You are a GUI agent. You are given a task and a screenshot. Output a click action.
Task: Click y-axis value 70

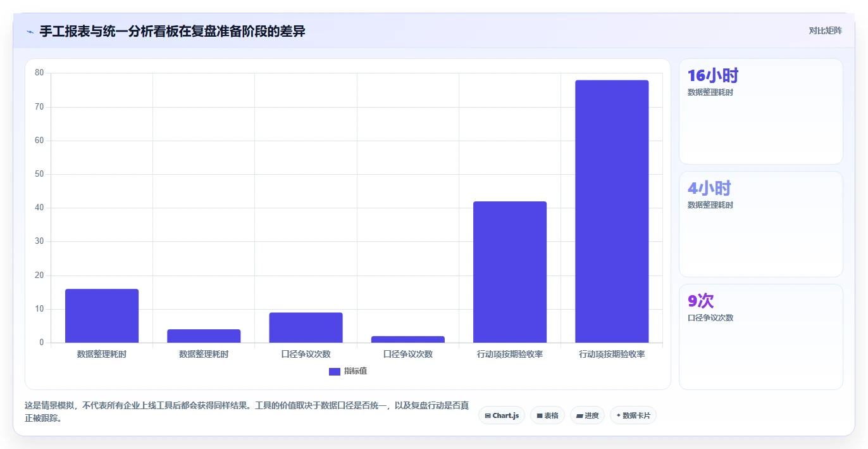tap(39, 107)
